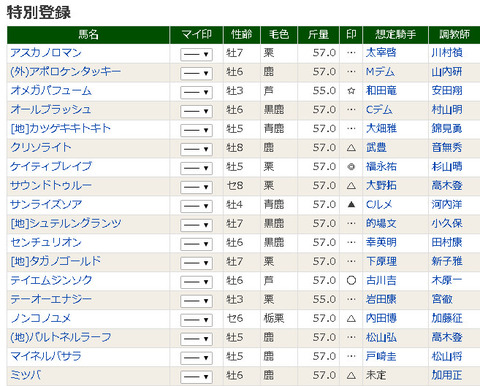
Task: Open マイ印 dropdown for テーオーエナジー
Action: point(196,301)
